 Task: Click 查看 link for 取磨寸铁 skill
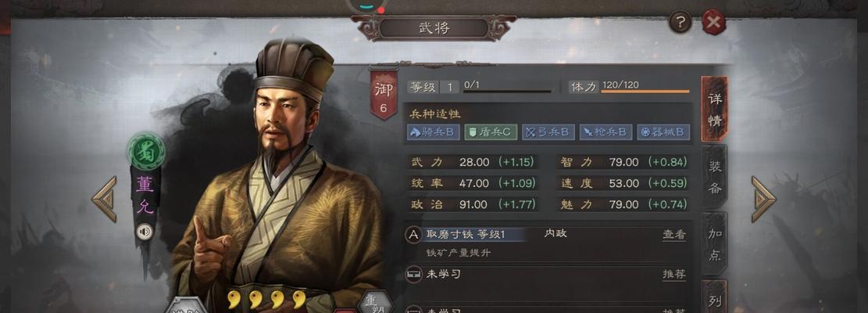tap(673, 234)
